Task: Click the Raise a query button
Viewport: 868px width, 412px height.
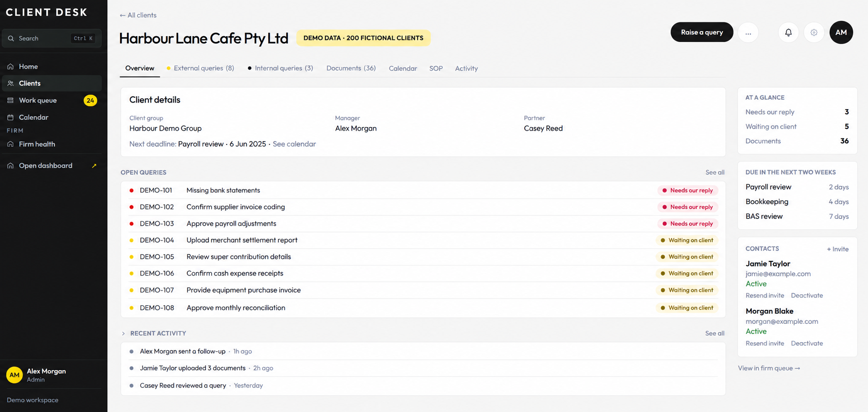Action: point(702,32)
